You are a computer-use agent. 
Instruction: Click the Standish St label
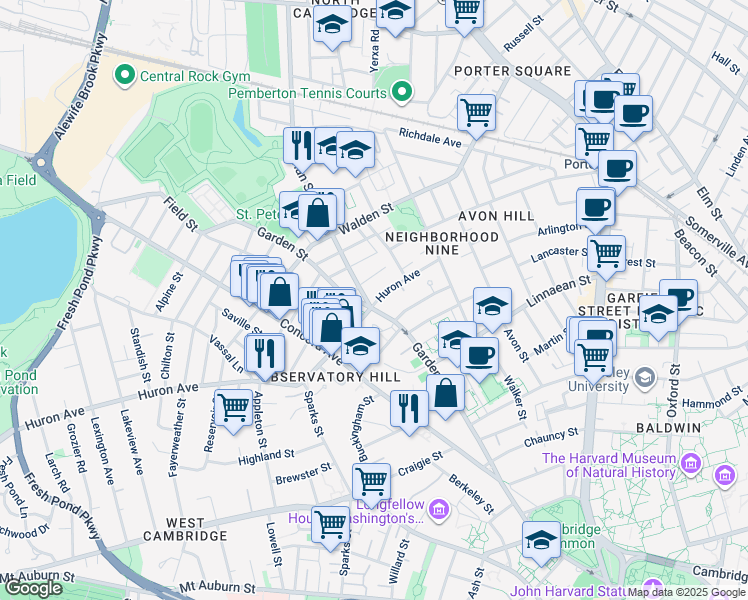coord(140,355)
